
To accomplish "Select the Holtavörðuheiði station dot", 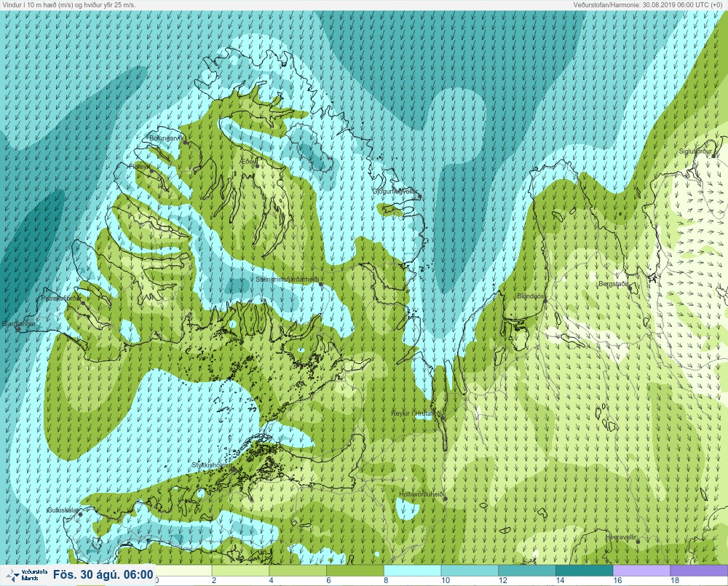I will [445, 499].
